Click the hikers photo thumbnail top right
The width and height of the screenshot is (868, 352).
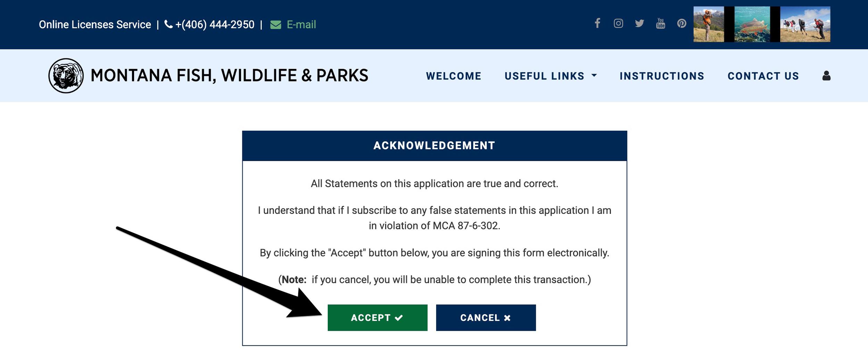coord(806,24)
